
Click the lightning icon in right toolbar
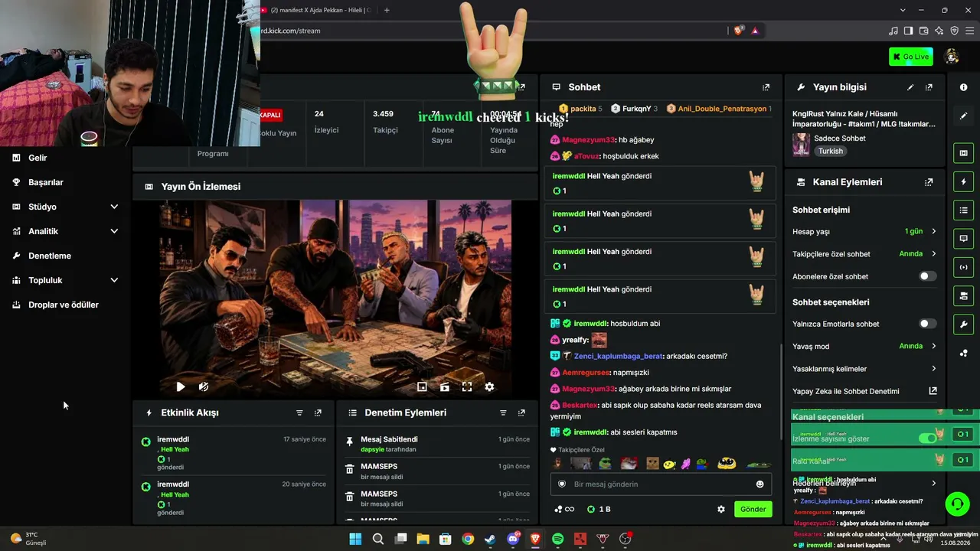point(964,182)
